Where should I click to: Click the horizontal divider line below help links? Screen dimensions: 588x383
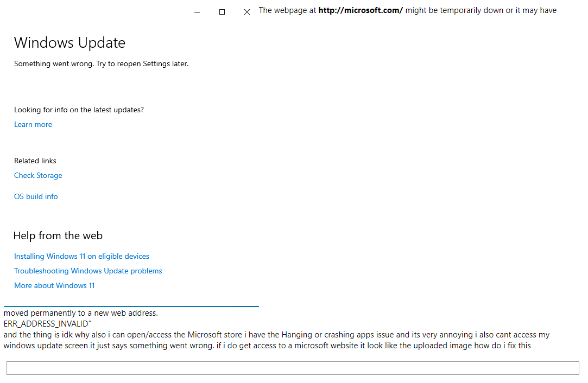click(x=131, y=307)
